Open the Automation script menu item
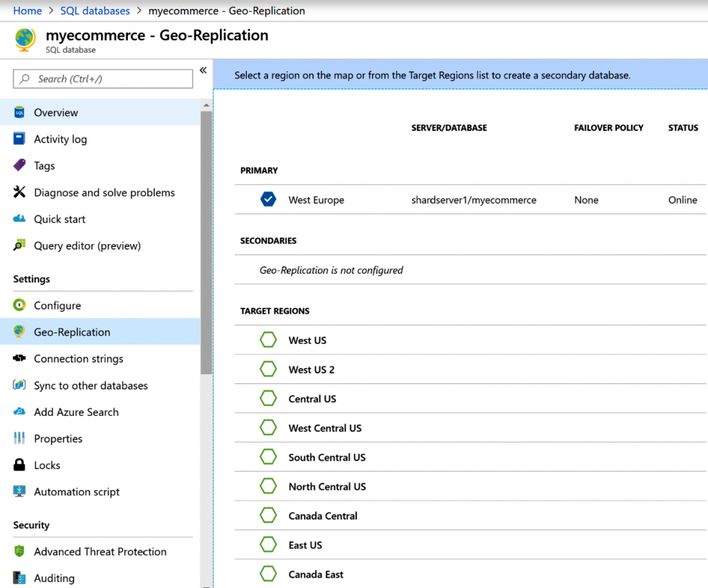This screenshot has height=588, width=708. click(x=77, y=492)
